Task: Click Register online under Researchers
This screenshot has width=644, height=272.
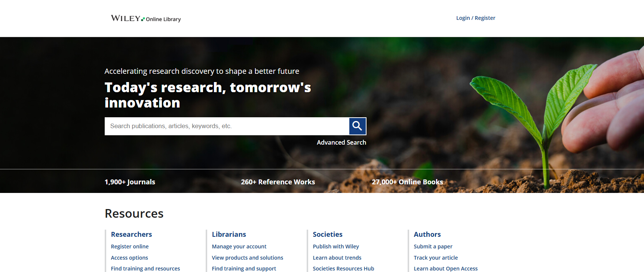Action: tap(130, 247)
